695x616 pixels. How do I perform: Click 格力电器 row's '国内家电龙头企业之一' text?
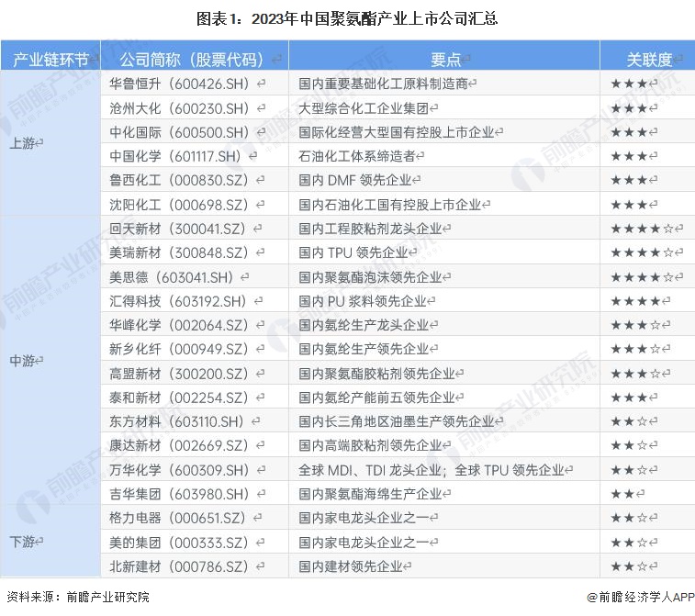(364, 518)
